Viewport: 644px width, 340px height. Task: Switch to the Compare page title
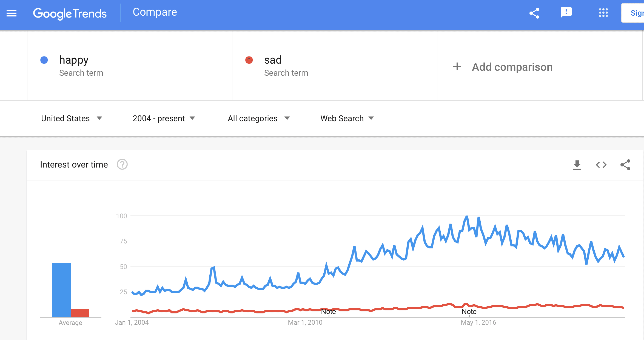155,12
